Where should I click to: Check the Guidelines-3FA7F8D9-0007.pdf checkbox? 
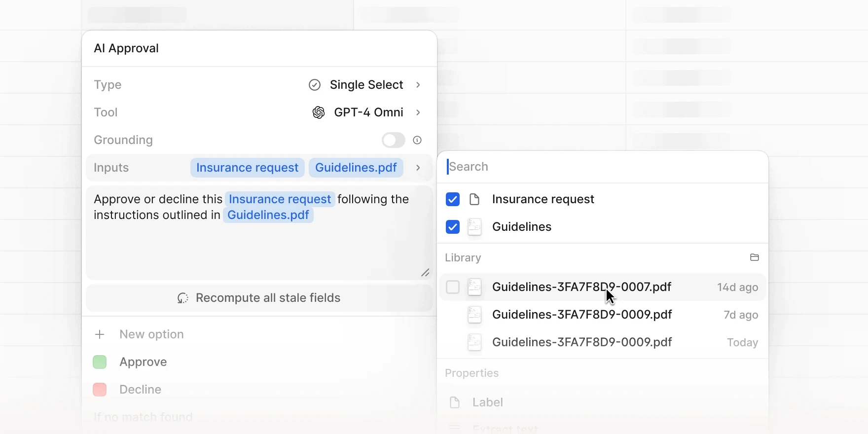[453, 287]
